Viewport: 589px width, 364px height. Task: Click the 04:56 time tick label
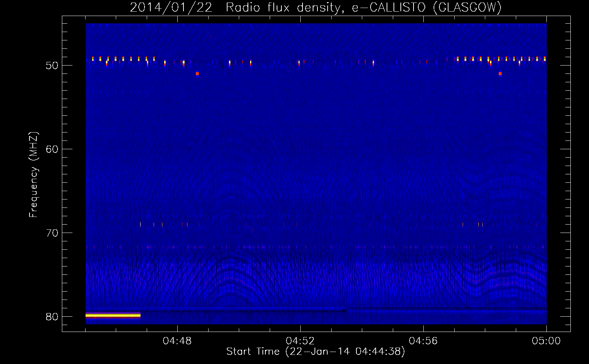point(423,341)
